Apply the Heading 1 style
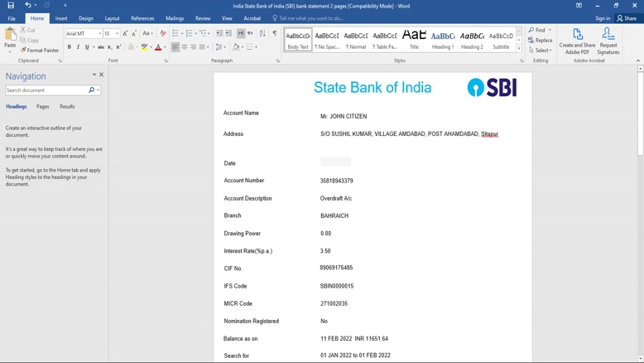The image size is (644, 363). (x=443, y=39)
